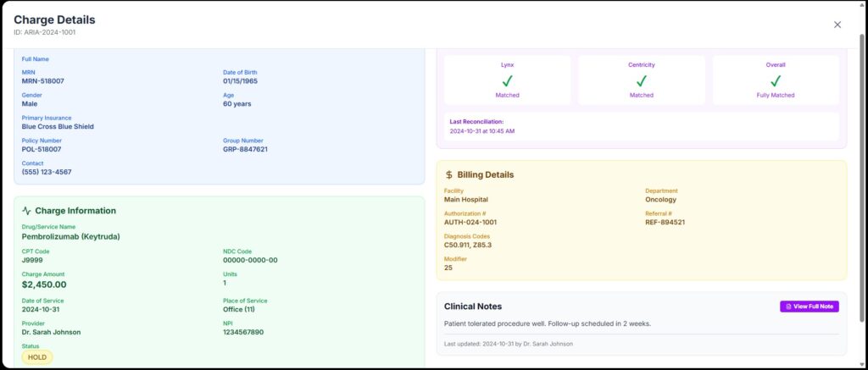The height and width of the screenshot is (370, 868).
Task: Select the MRN-518007 value
Action: pos(43,81)
